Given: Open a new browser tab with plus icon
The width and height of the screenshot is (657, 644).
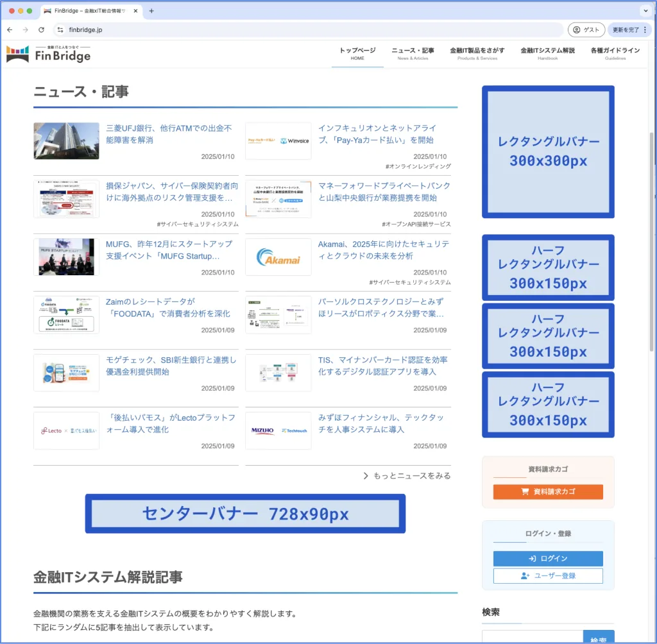Looking at the screenshot, I should (x=151, y=11).
